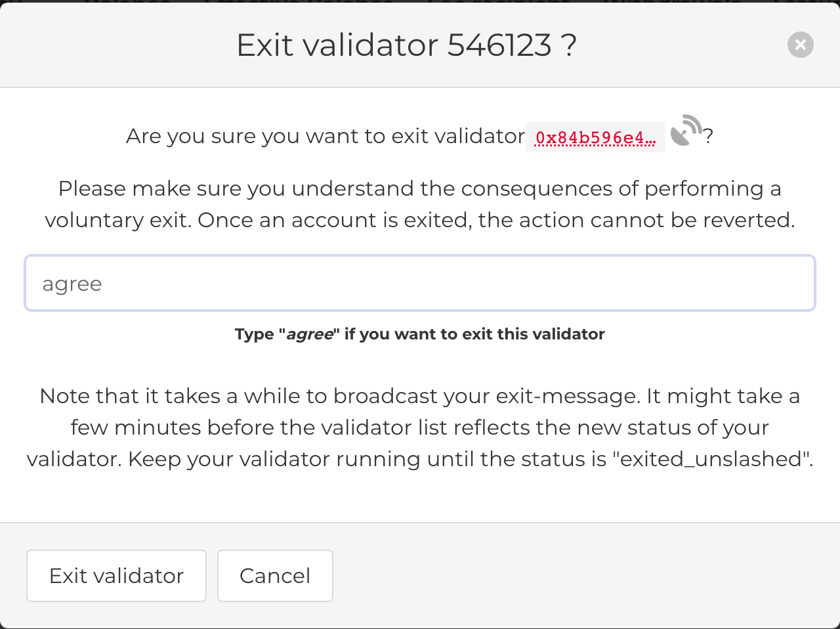Open validator 0x84b596e4… public key link

tap(595, 137)
